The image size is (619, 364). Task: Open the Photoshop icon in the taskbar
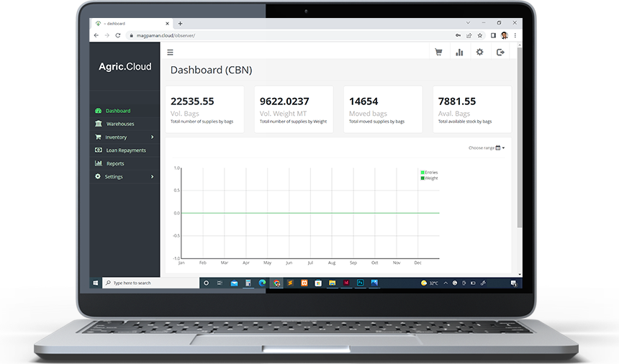(x=361, y=283)
